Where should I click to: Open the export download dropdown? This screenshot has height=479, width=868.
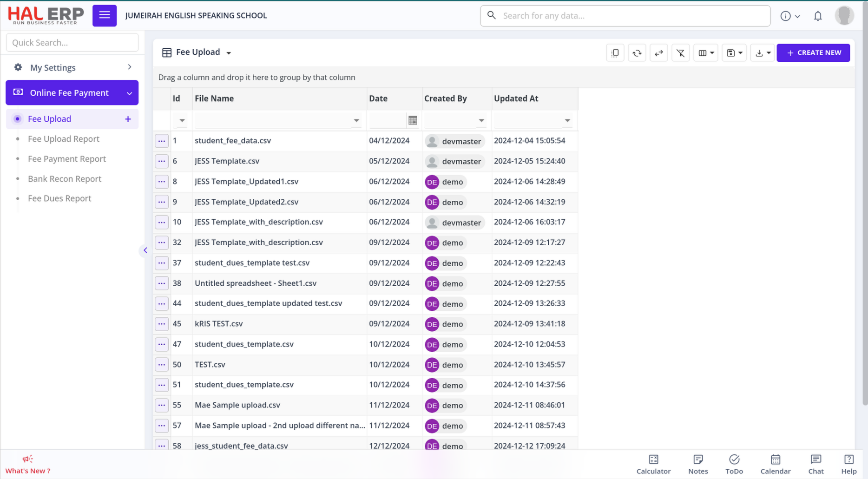click(x=763, y=53)
